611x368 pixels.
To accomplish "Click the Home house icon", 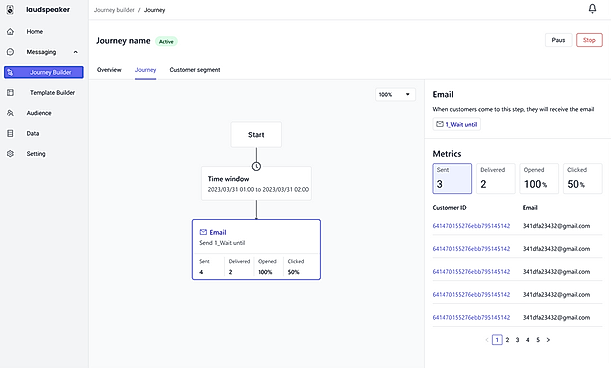I will pyautogui.click(x=11, y=32).
